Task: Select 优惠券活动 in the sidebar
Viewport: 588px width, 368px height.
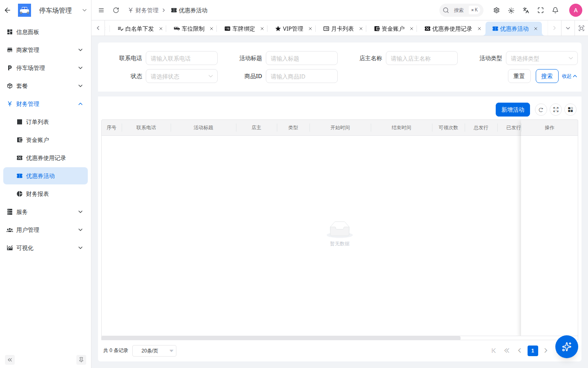Action: click(45, 176)
